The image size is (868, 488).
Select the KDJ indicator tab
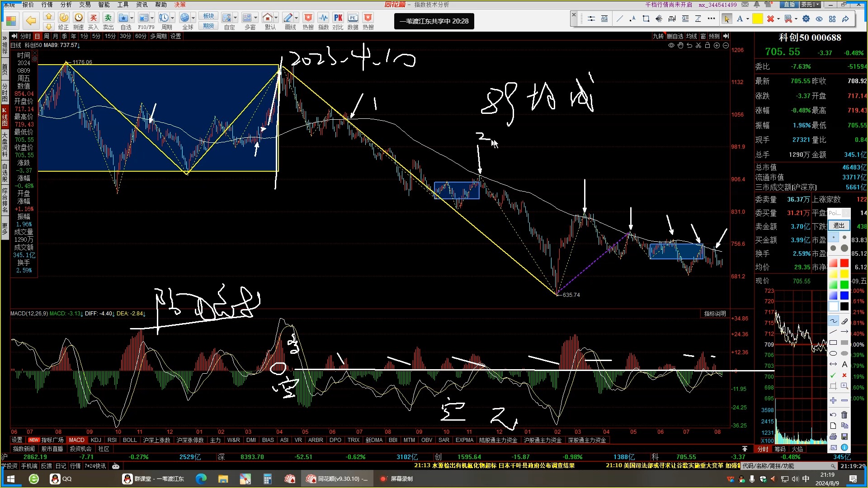point(96,440)
